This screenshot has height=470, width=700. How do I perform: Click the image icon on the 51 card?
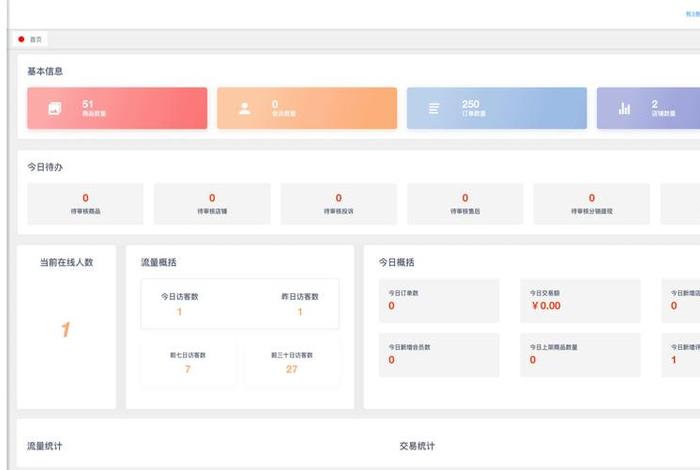point(54,108)
